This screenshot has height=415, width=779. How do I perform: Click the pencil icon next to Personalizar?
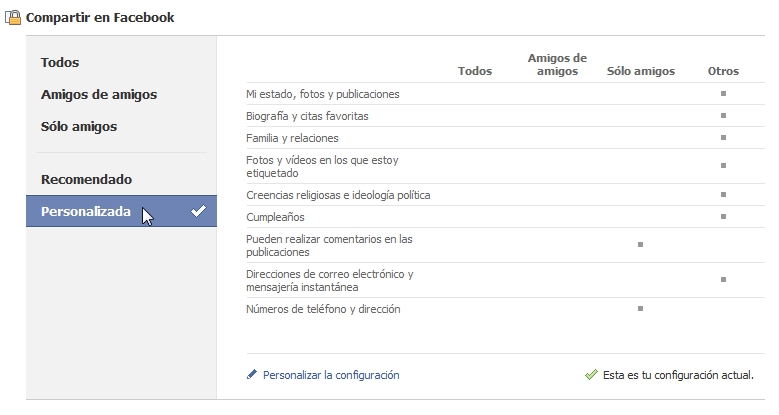pos(252,375)
